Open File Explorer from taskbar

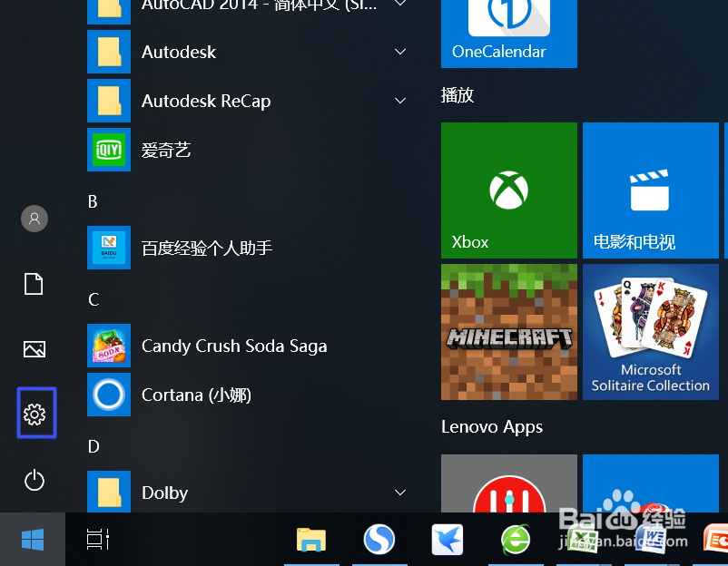tap(311, 539)
